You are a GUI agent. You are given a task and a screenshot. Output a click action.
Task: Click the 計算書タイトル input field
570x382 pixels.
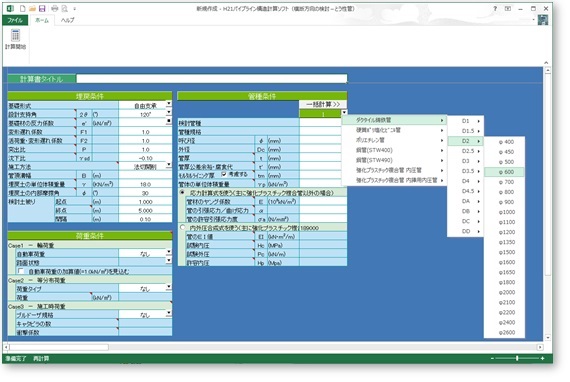pos(212,79)
